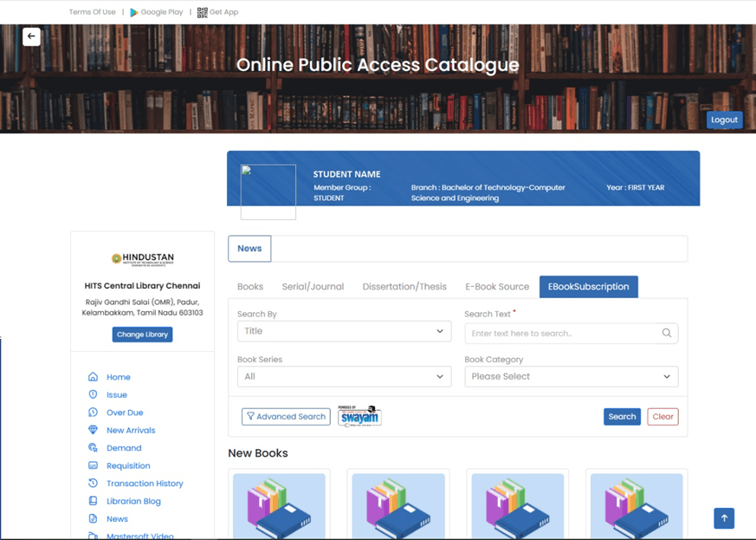Screen dimensions: 756x540
Task: Switch to the Serial/Journal tab
Action: click(x=313, y=287)
